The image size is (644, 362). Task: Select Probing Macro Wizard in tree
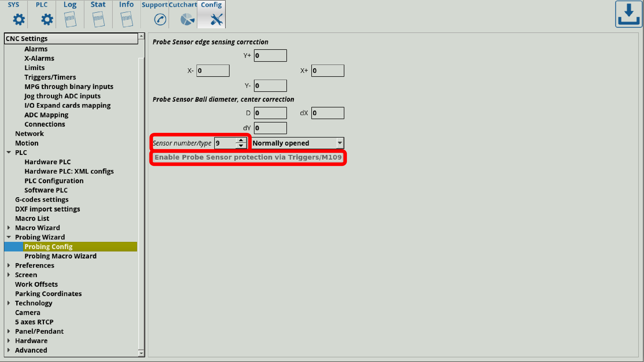click(x=60, y=256)
